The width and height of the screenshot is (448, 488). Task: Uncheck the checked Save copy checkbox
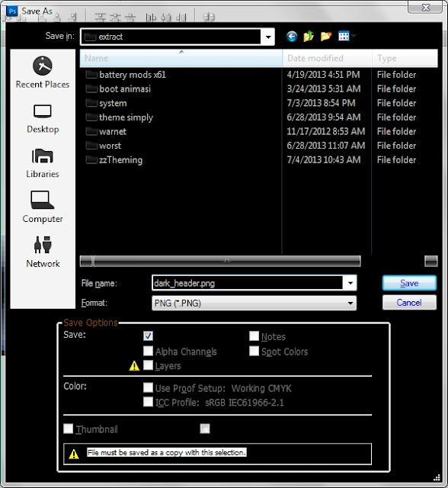(x=148, y=335)
